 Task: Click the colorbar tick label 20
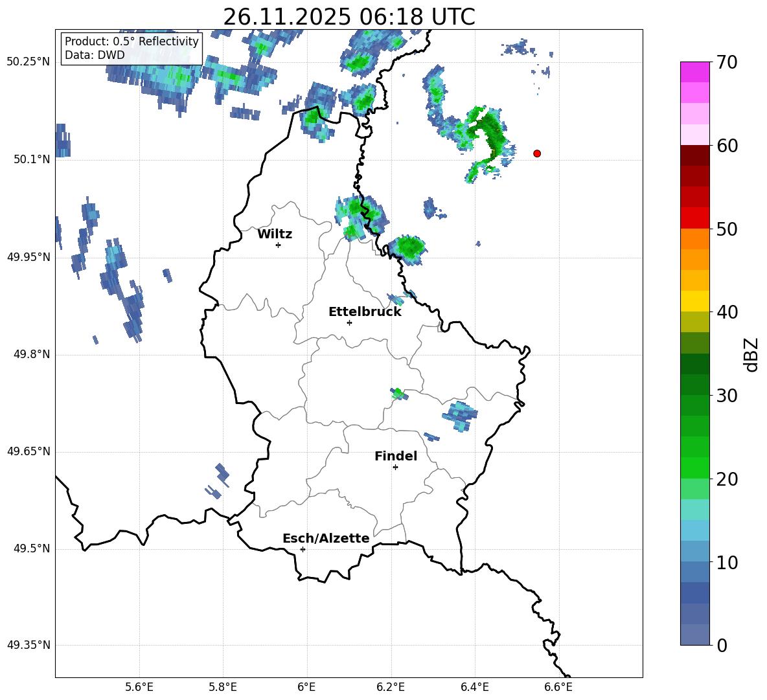[727, 479]
